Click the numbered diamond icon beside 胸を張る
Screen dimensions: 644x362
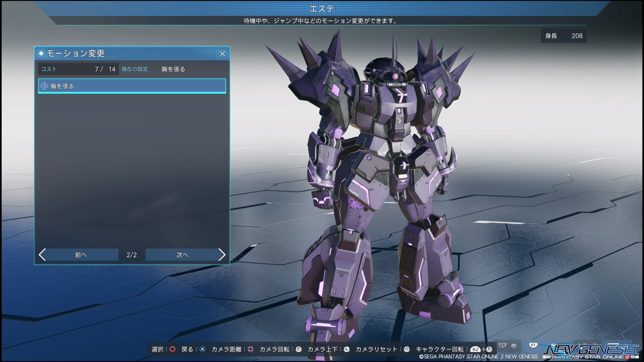(x=45, y=86)
